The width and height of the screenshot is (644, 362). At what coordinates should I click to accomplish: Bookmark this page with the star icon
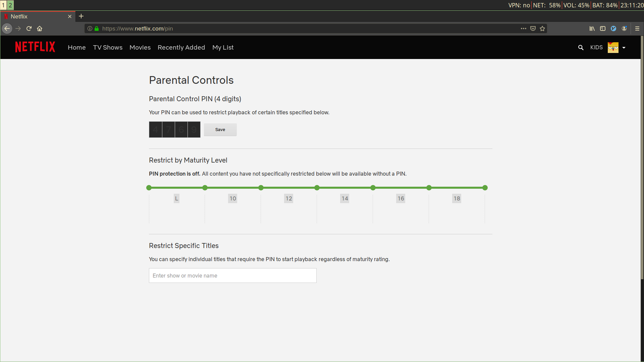(x=542, y=28)
